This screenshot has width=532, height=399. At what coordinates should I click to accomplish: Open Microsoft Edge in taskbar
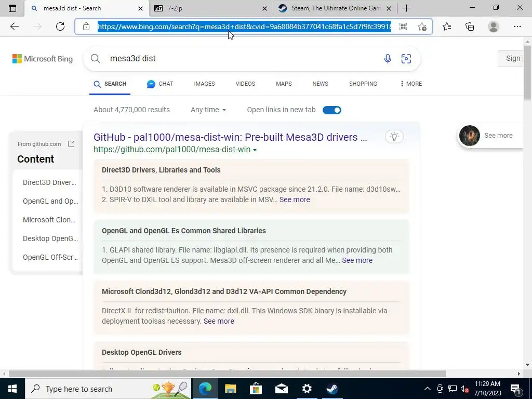pos(205,389)
